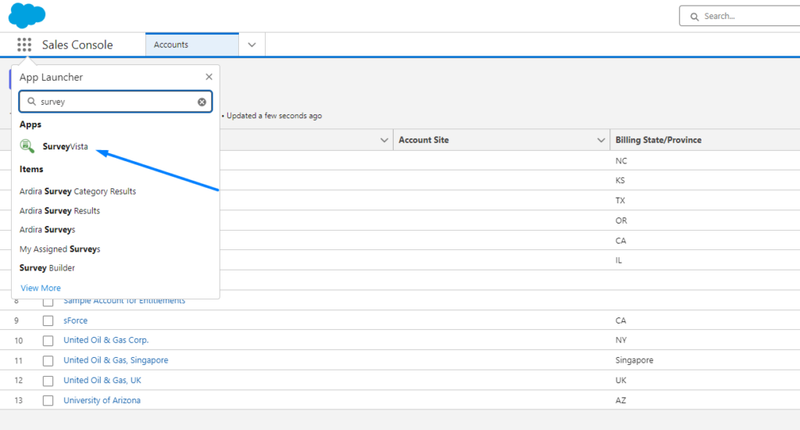Click the TX billing state cell
This screenshot has width=800, height=430.
coord(620,200)
